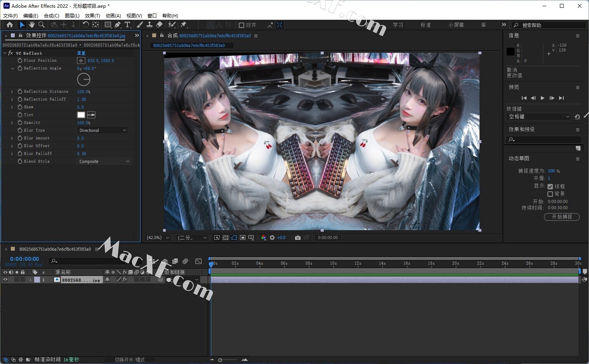589x364 pixels.
Task: Select the Eraser tool
Action: 159,25
